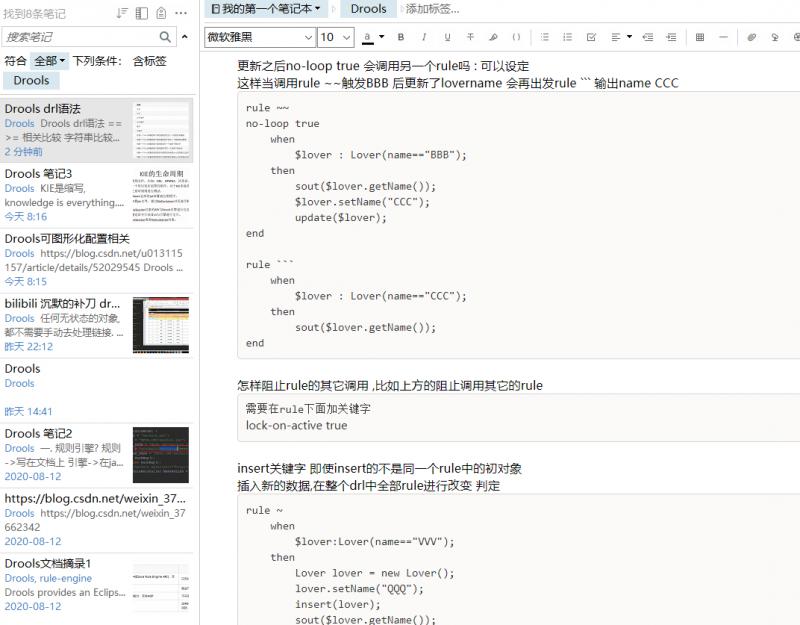This screenshot has width=800, height=625.
Task: Apply the text highlighter
Action: point(493,37)
